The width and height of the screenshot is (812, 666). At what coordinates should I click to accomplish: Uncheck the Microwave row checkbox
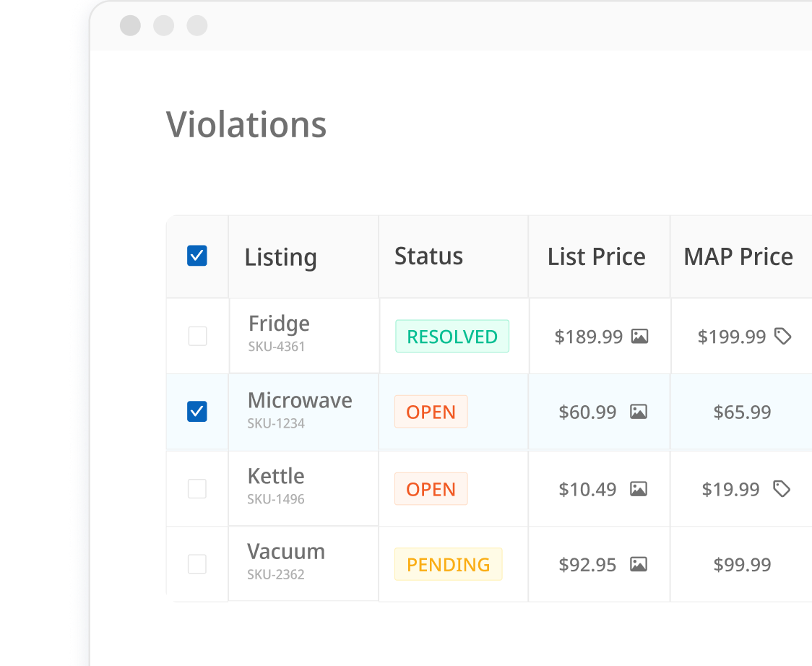pyautogui.click(x=197, y=412)
